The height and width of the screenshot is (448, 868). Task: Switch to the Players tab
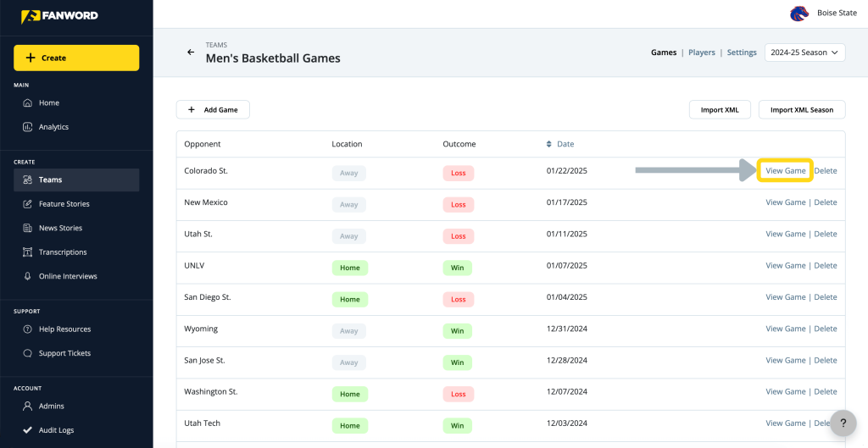click(x=701, y=53)
